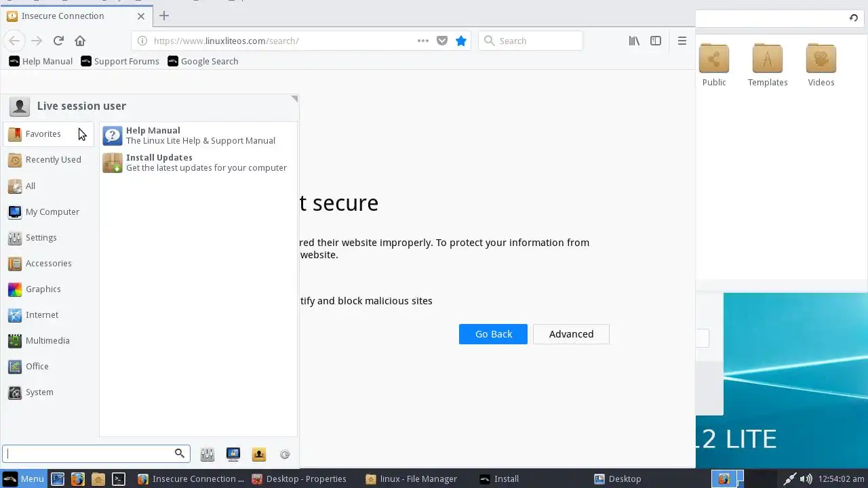The height and width of the screenshot is (488, 868).
Task: Select the My Computer category
Action: click(49, 211)
